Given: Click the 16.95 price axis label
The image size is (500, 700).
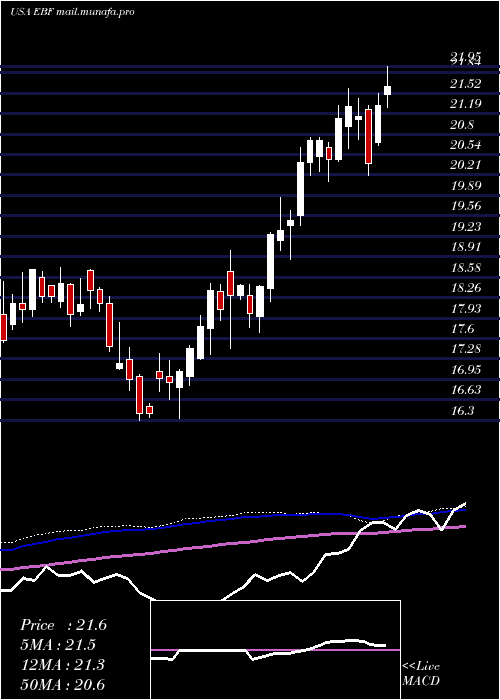Looking at the screenshot, I should tap(466, 370).
